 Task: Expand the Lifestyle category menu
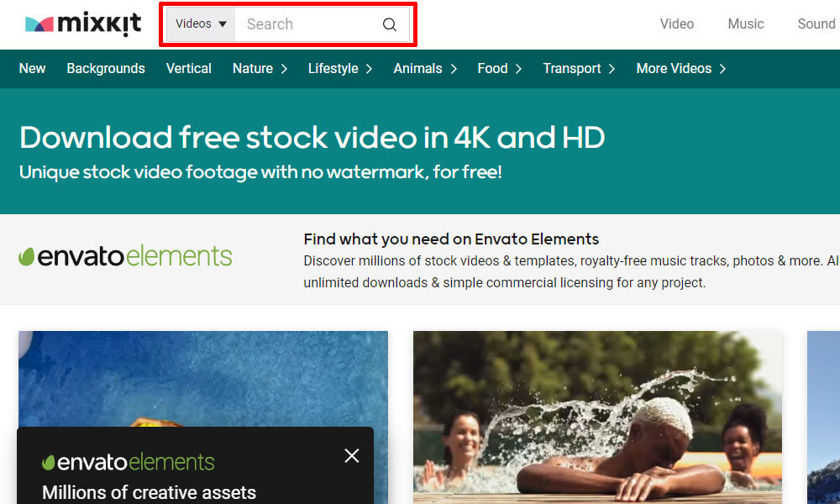click(x=340, y=69)
